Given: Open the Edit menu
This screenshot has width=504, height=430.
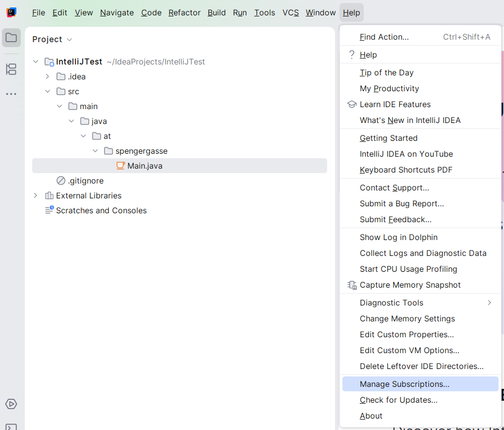Looking at the screenshot, I should pos(60,12).
